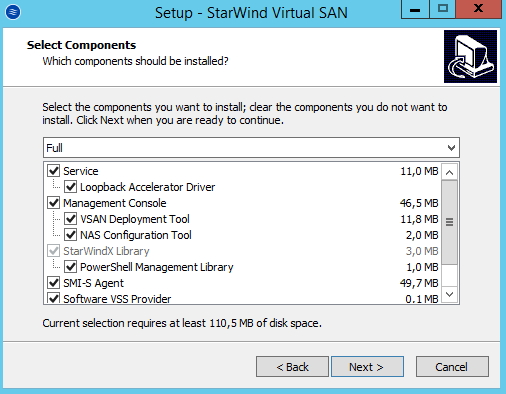
Task: Click the Setup - StarWind Virtual SAN title
Action: pos(251,13)
